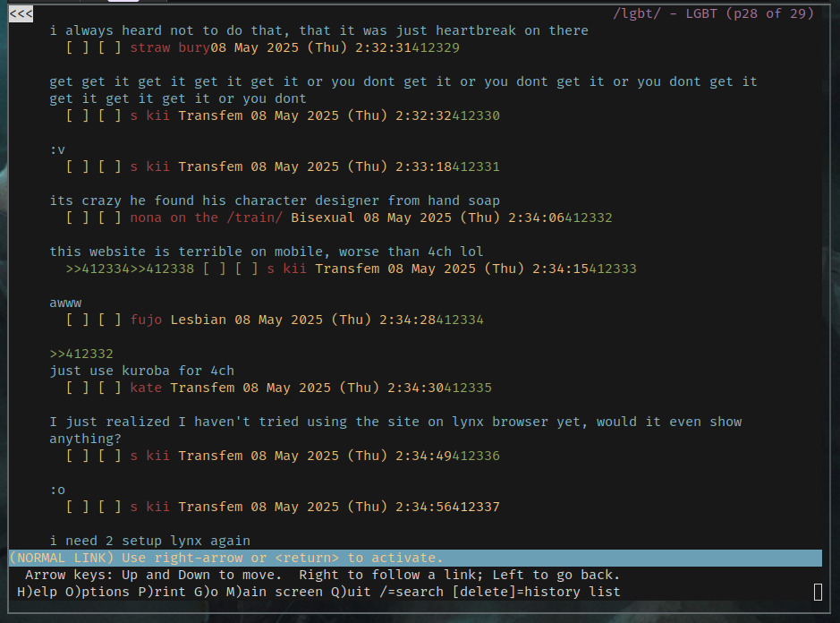Screen dimensions: 840x623
Task: Click the 'P)rint' command in the footer
Action: (x=162, y=592)
